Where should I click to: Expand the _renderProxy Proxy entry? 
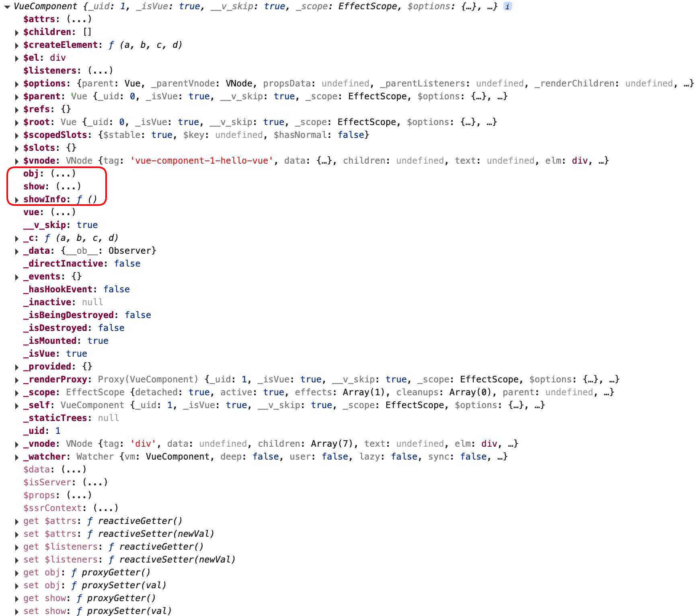coord(16,380)
